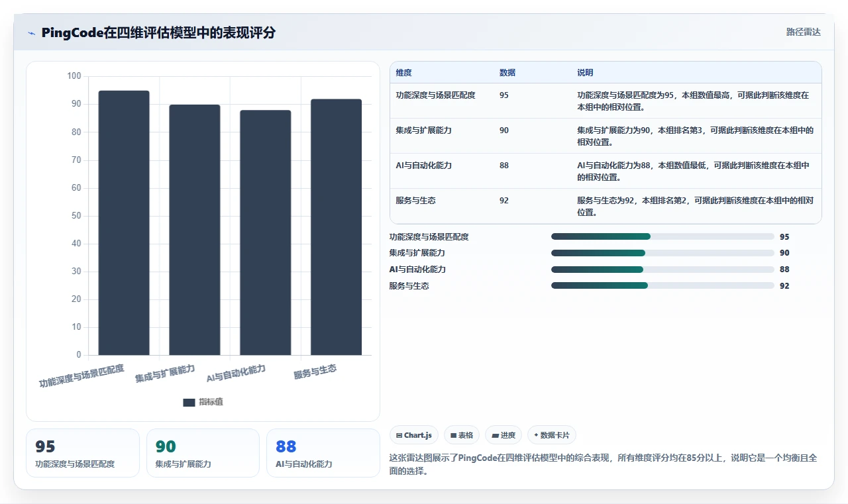Viewport: 848px width, 504px height.
Task: Click the 100 label on the y-axis
Action: tap(74, 76)
